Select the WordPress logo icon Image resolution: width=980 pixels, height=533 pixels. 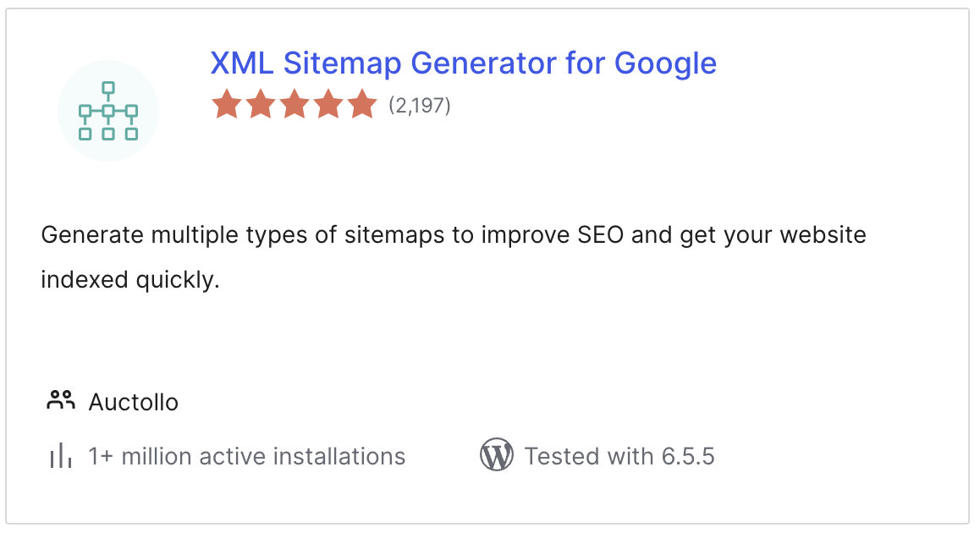coord(497,455)
